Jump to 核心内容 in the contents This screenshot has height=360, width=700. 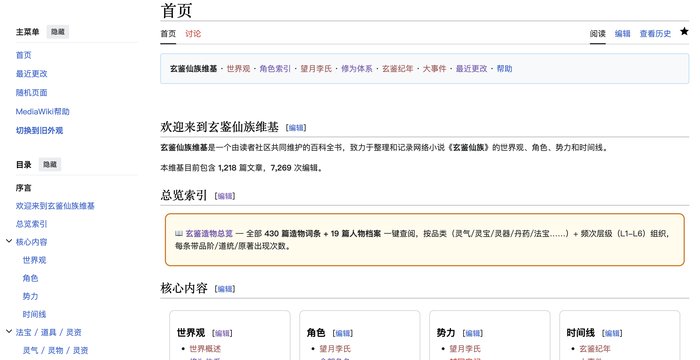tap(31, 242)
